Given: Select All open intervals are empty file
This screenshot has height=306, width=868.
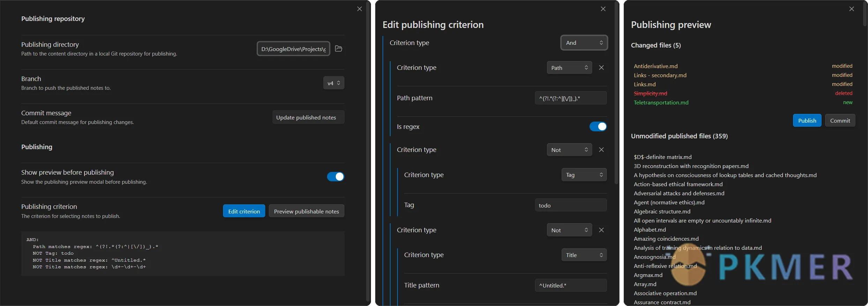Looking at the screenshot, I should [x=703, y=220].
